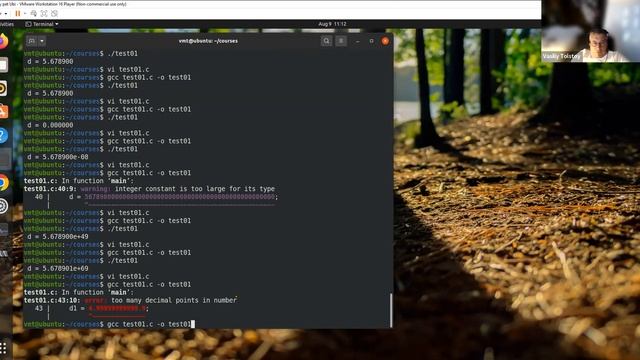Close the terminal window
The image size is (640, 360).
tap(385, 41)
